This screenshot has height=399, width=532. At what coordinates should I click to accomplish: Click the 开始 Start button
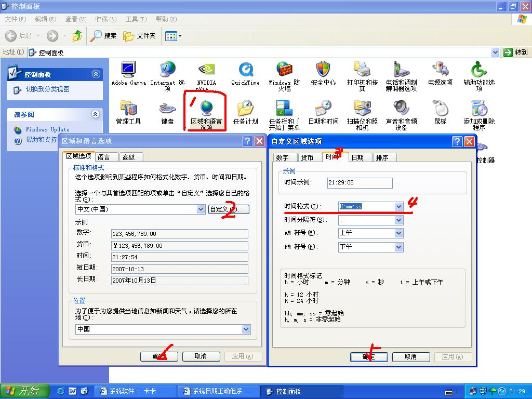coord(25,391)
